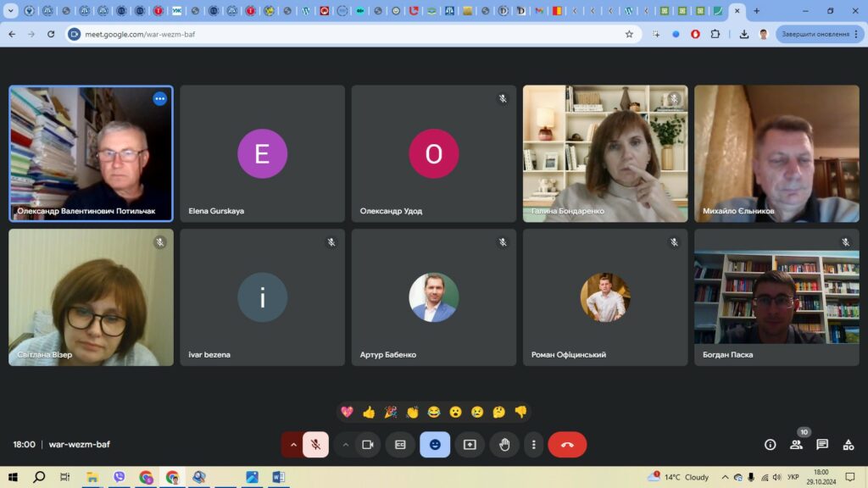The height and width of the screenshot is (488, 868).
Task: Open the activities panel
Action: tap(849, 445)
